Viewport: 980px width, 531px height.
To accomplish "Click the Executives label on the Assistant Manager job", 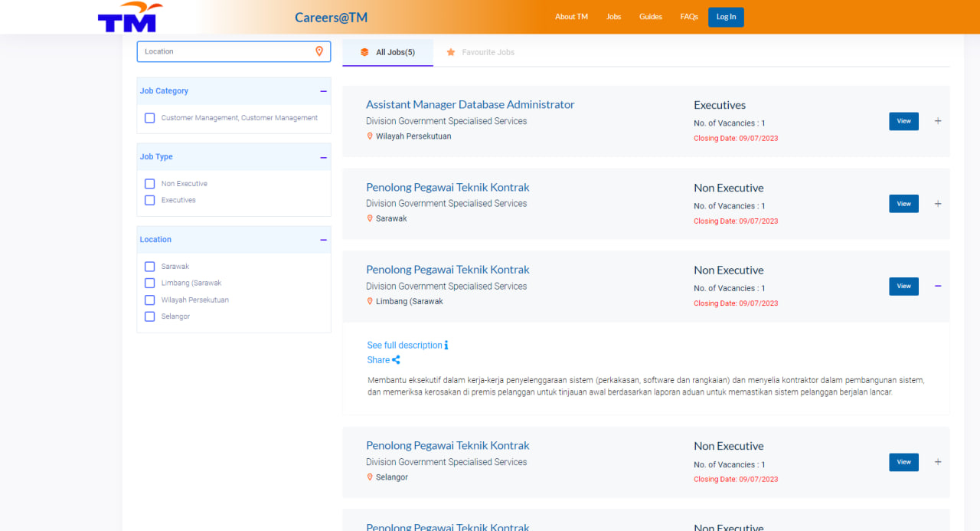I will tap(720, 105).
